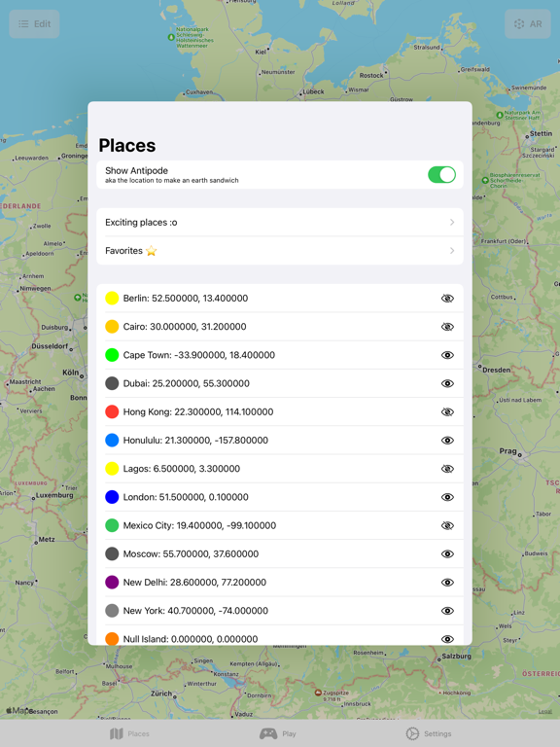Switch to the Settings tab
This screenshot has height=747, width=560.
pyautogui.click(x=428, y=733)
